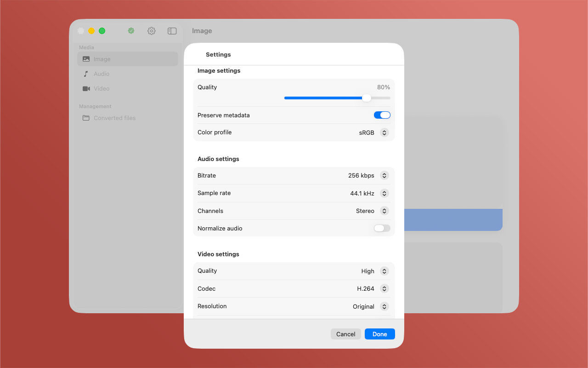Click the Quality slider thumb knob
The height and width of the screenshot is (368, 588).
click(367, 98)
